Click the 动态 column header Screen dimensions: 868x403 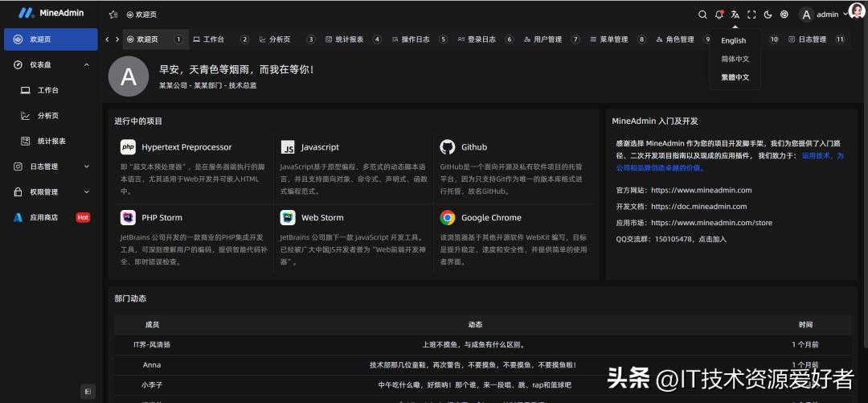[x=475, y=325]
